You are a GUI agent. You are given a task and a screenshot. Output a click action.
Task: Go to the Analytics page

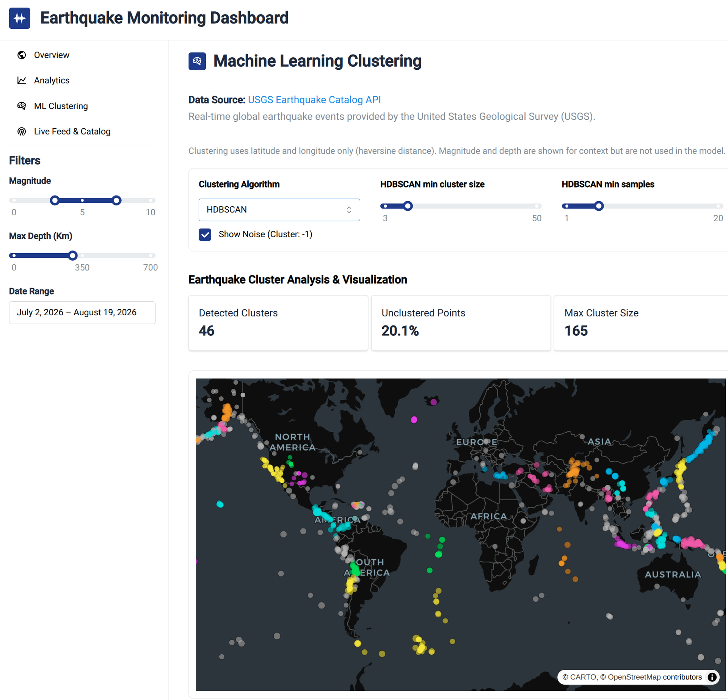tap(52, 80)
